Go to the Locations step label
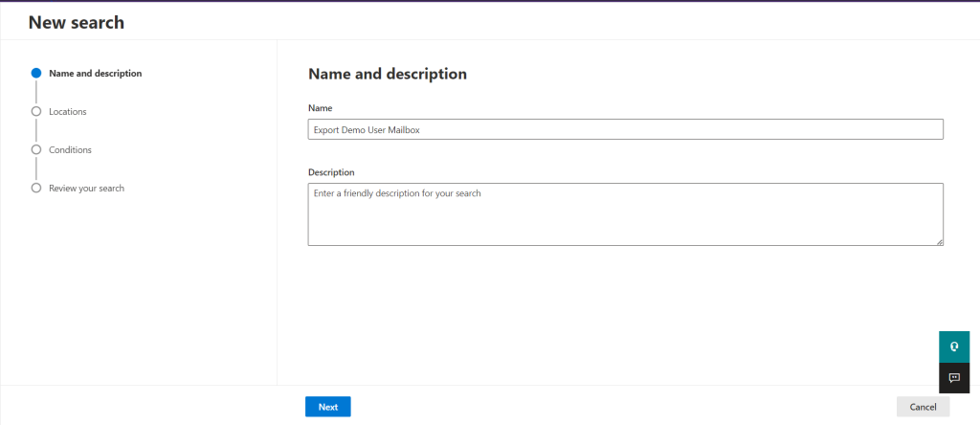 68,112
